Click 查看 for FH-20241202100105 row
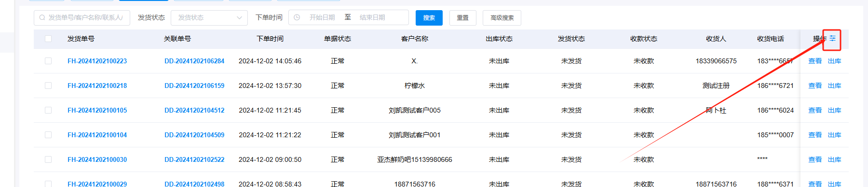The image size is (868, 187). 815,110
